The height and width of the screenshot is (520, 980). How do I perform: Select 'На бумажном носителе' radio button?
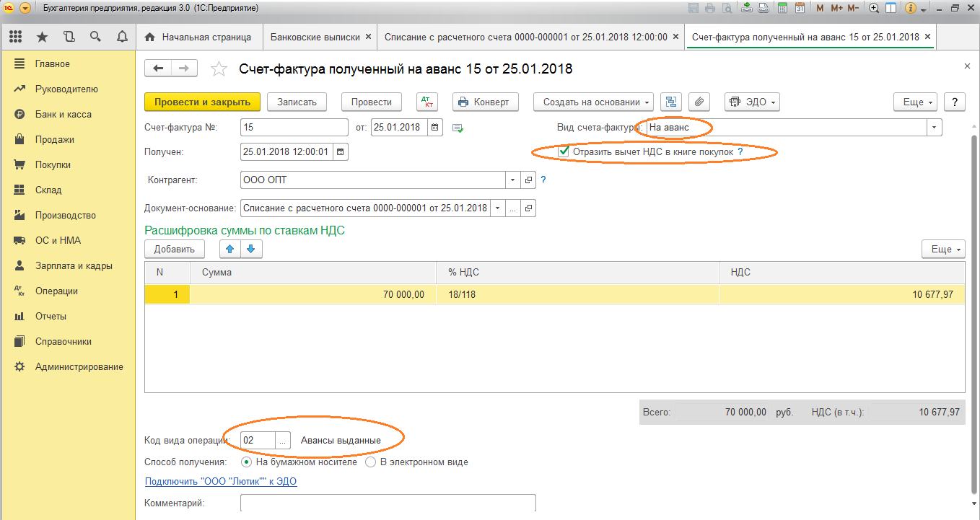point(247,462)
